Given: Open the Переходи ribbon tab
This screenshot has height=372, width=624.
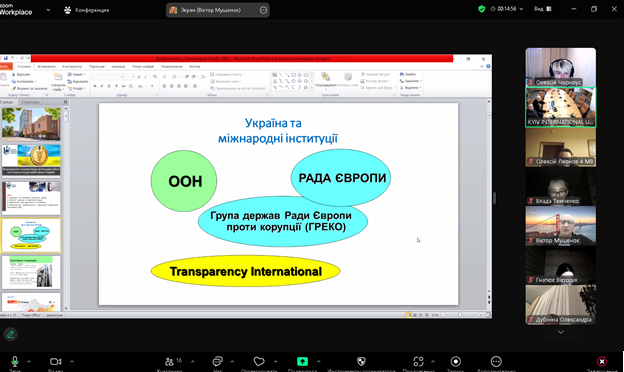Looking at the screenshot, I should click(x=97, y=66).
